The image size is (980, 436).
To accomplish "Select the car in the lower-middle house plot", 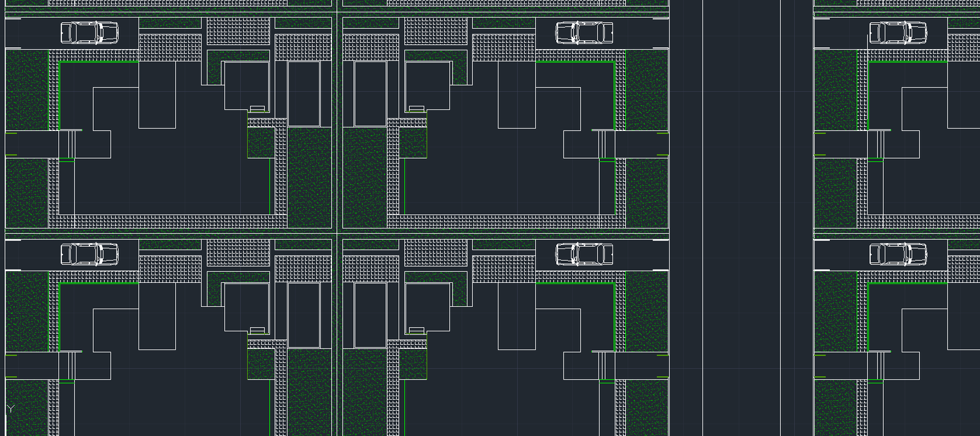I will 584,254.
